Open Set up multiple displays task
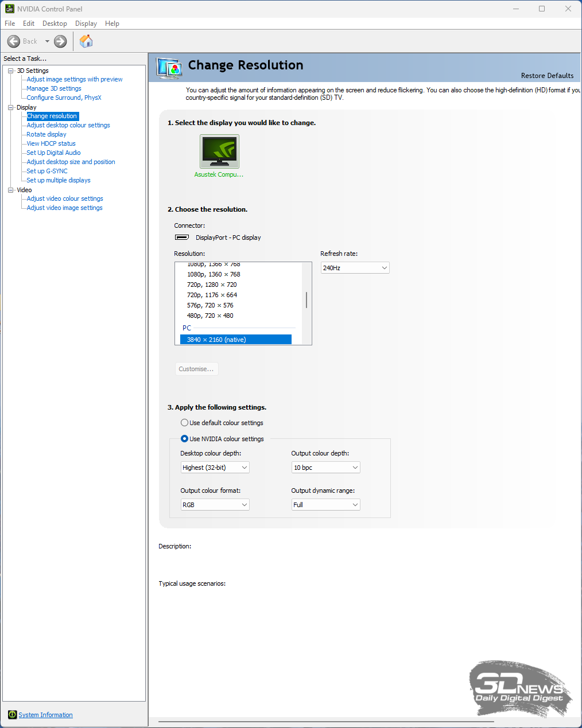This screenshot has height=728, width=582. tap(59, 180)
